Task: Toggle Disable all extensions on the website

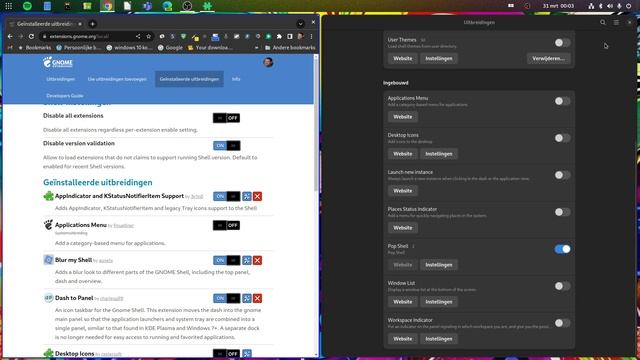Action: point(227,118)
